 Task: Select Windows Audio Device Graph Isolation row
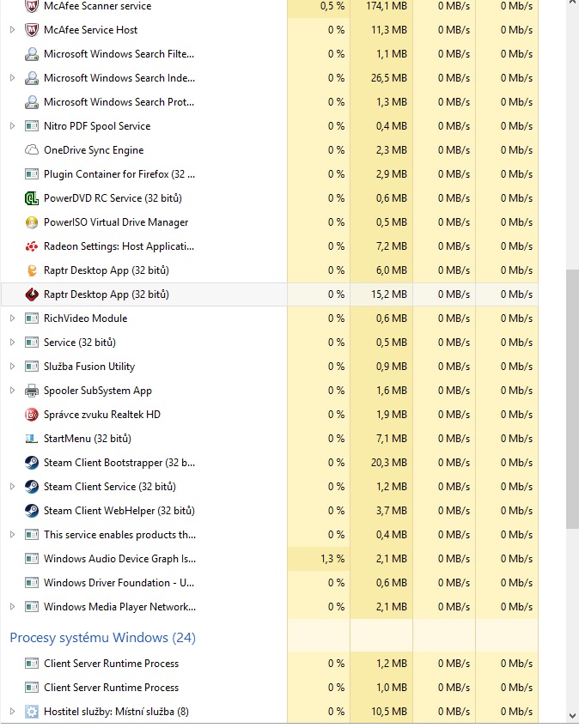coord(119,559)
